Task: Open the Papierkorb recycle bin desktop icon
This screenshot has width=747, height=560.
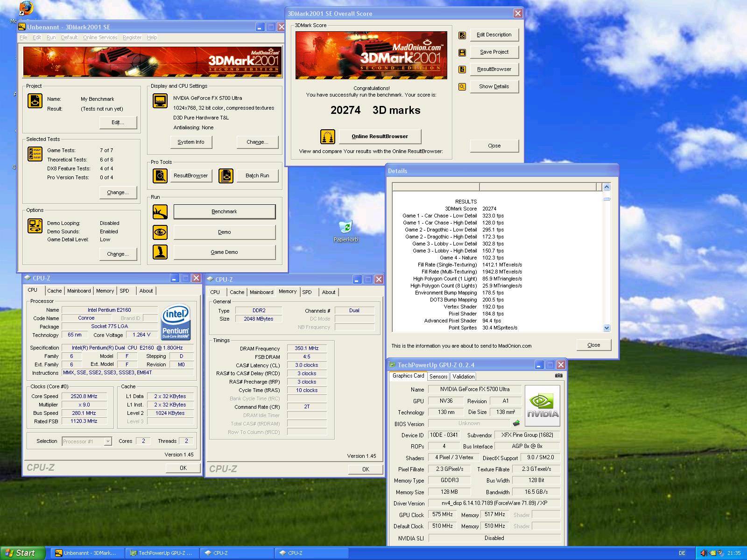Action: (x=346, y=231)
